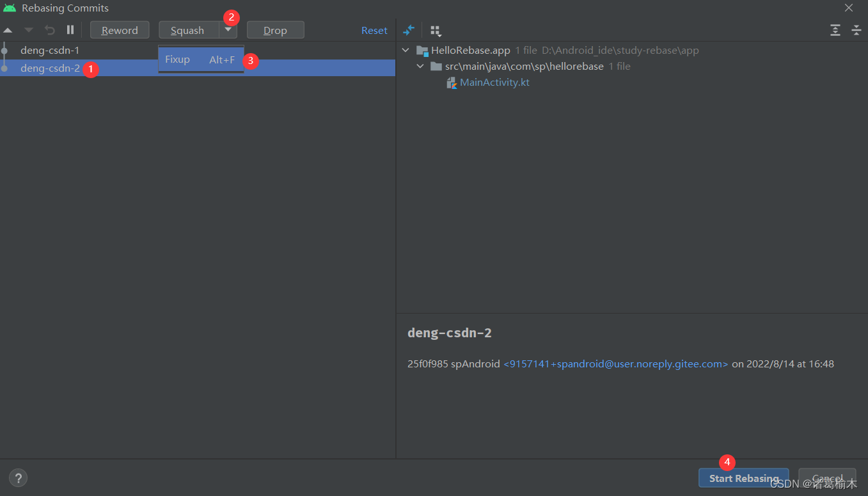Click the deng-csdn-2 commit title in details

pyautogui.click(x=450, y=333)
